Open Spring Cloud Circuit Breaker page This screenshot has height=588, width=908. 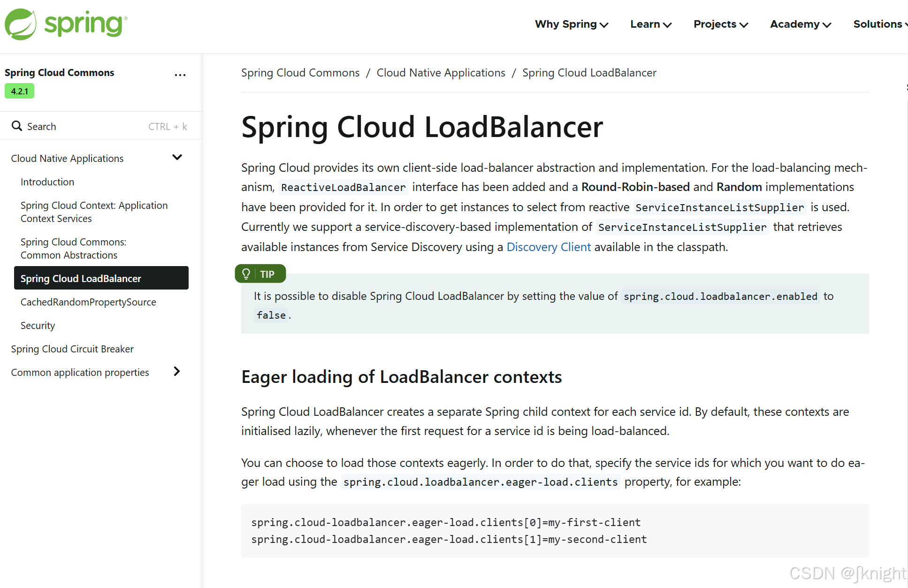[72, 349]
